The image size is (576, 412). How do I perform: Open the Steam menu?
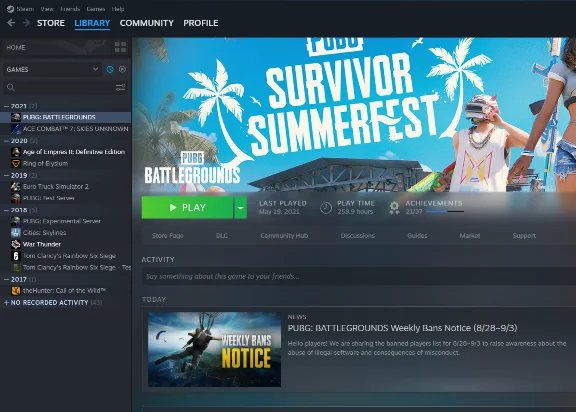coord(25,9)
